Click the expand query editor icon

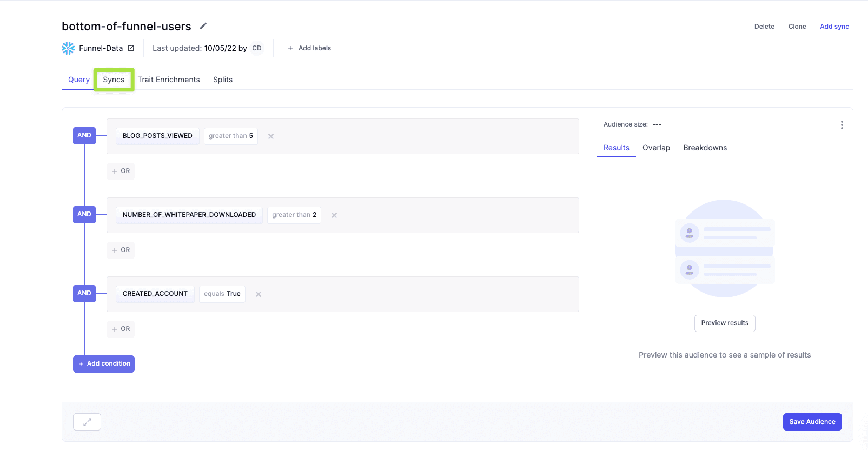pos(87,422)
